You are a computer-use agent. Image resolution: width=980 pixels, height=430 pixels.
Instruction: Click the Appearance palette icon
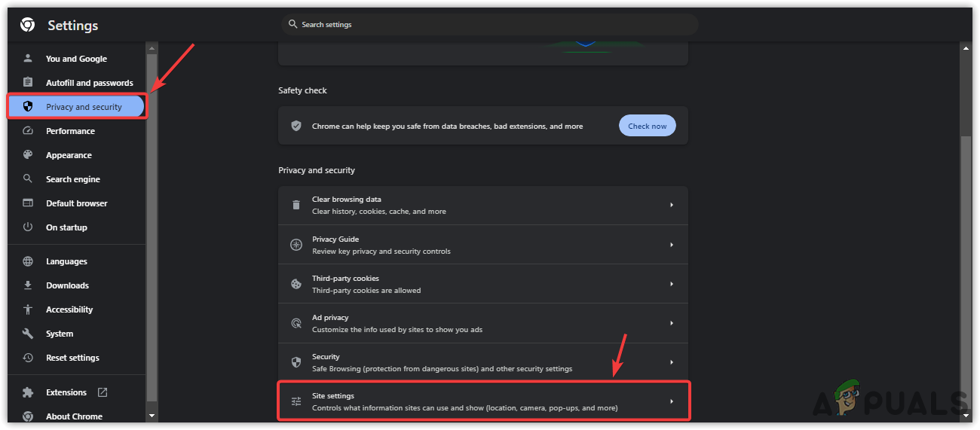(x=28, y=155)
